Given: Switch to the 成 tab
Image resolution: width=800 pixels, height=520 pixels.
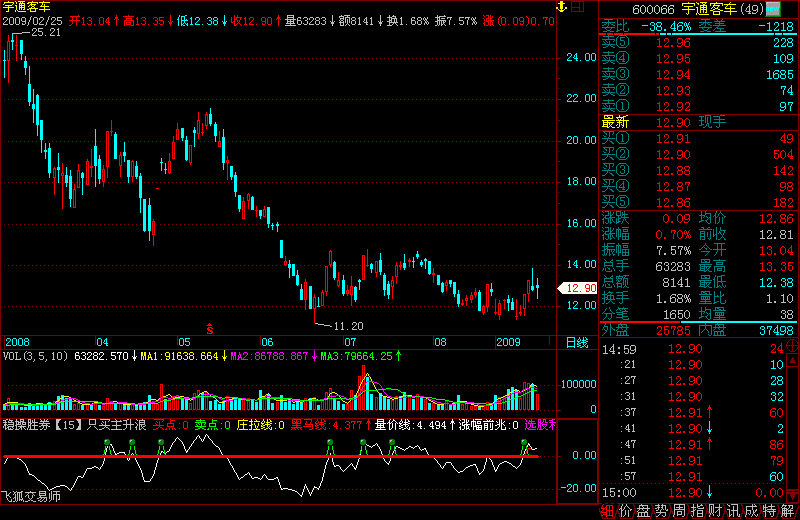Looking at the screenshot, I should [x=752, y=511].
